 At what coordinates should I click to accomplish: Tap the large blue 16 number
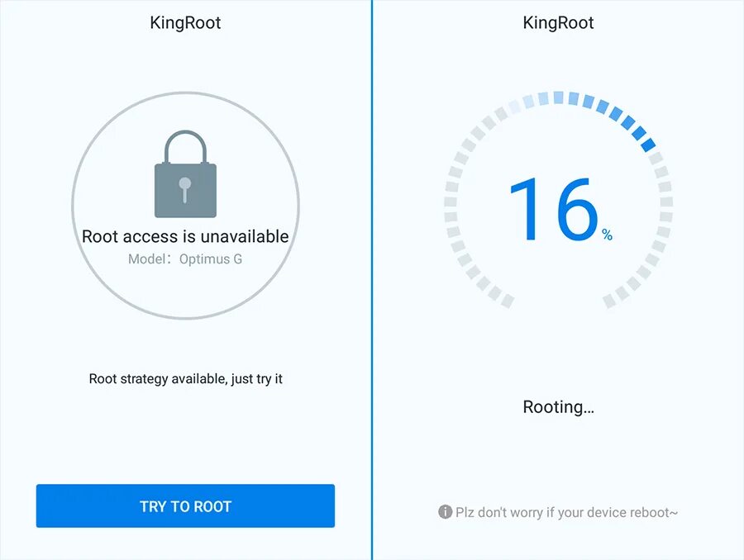click(552, 209)
